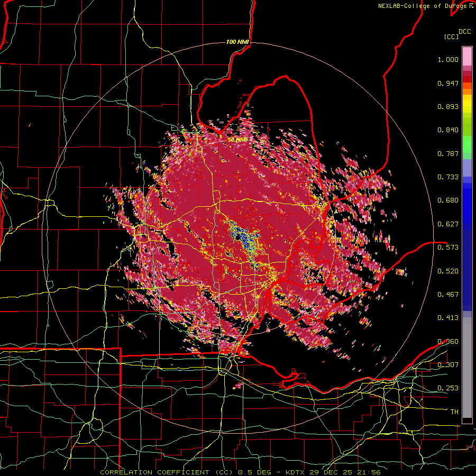This screenshot has width=476, height=476.
Task: Select the 0.840 scale value
Action: pyautogui.click(x=448, y=130)
